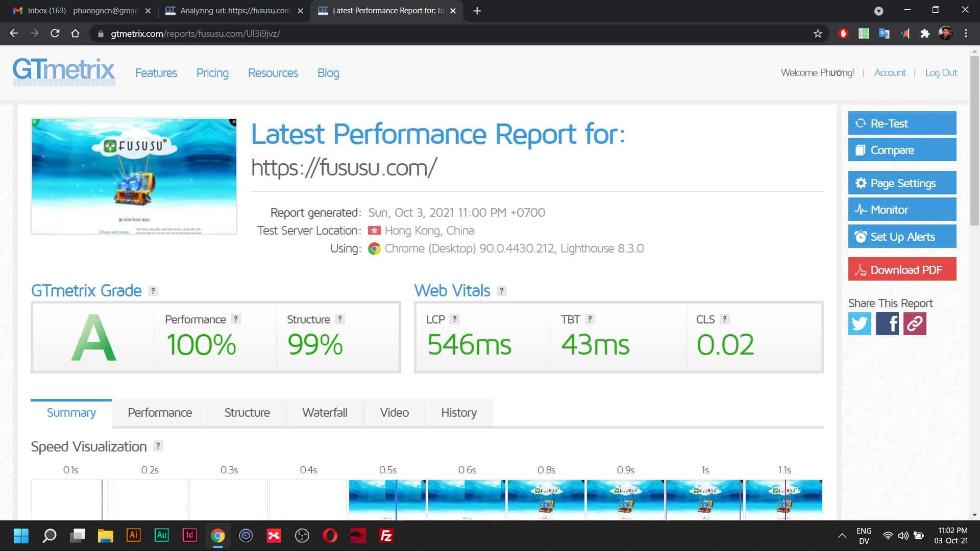Show CLS help tooltip
The height and width of the screenshot is (551, 980).
coord(724,319)
